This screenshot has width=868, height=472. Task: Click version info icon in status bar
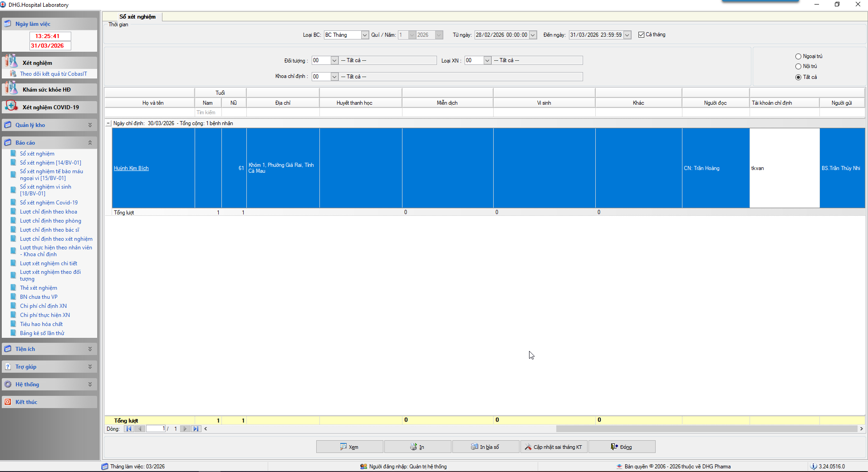pyautogui.click(x=814, y=466)
